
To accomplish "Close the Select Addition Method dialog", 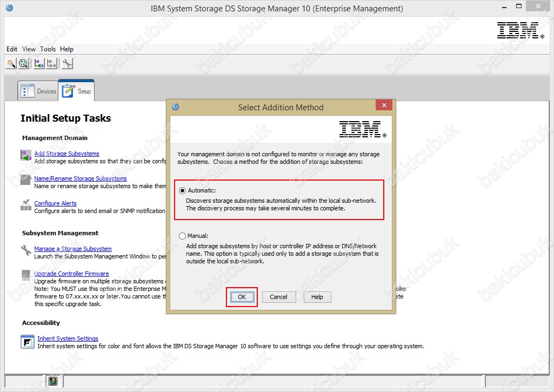I will 384,105.
